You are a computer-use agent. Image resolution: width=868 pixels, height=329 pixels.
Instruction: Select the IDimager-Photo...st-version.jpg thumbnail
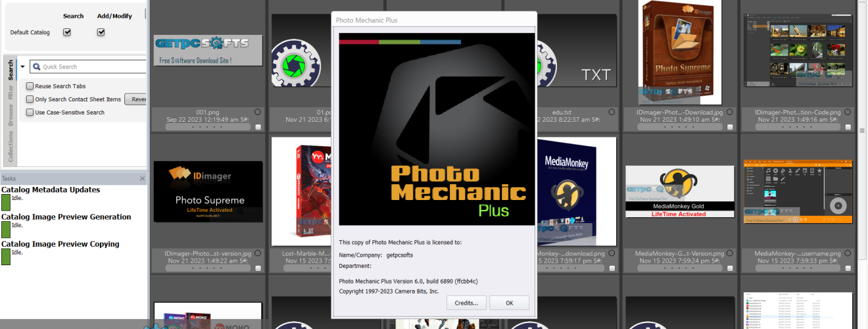coord(208,191)
